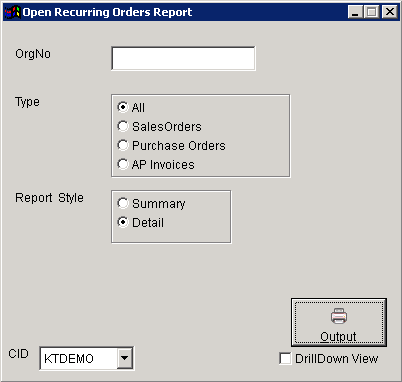
Task: Click the window title bar text
Action: point(107,12)
